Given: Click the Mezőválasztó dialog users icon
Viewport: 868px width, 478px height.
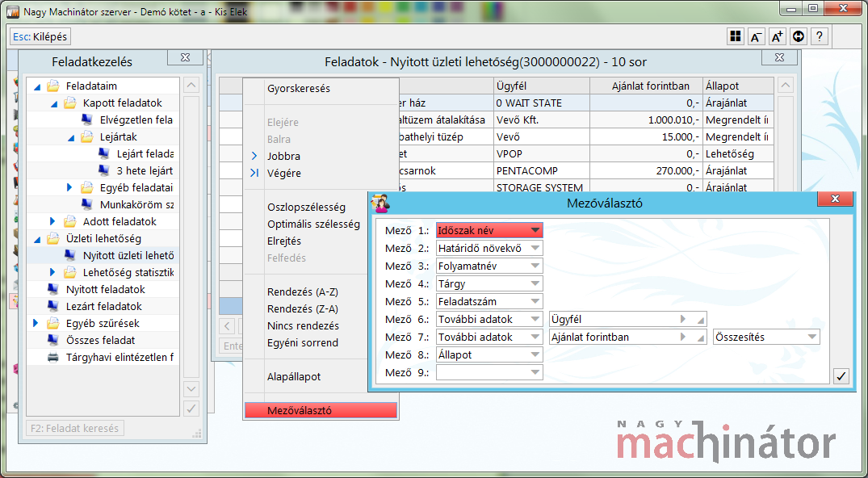Looking at the screenshot, I should pyautogui.click(x=379, y=203).
